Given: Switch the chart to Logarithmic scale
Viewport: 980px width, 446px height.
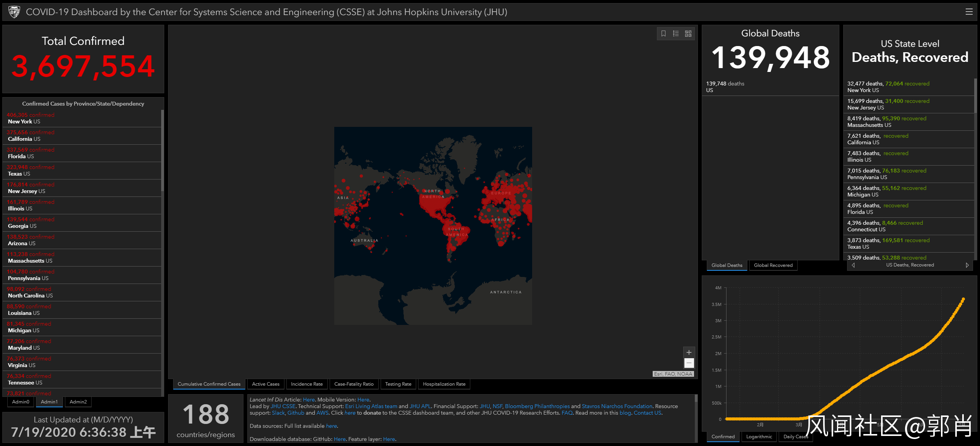Looking at the screenshot, I should point(759,437).
